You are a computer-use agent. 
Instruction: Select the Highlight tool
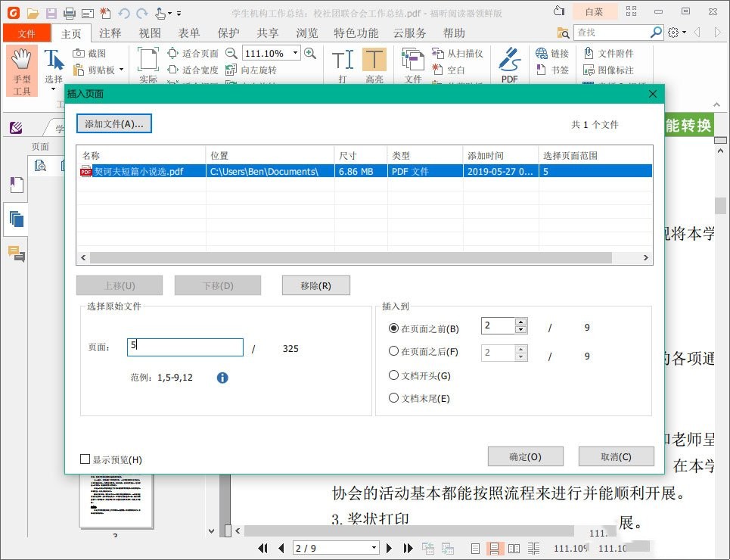point(374,66)
